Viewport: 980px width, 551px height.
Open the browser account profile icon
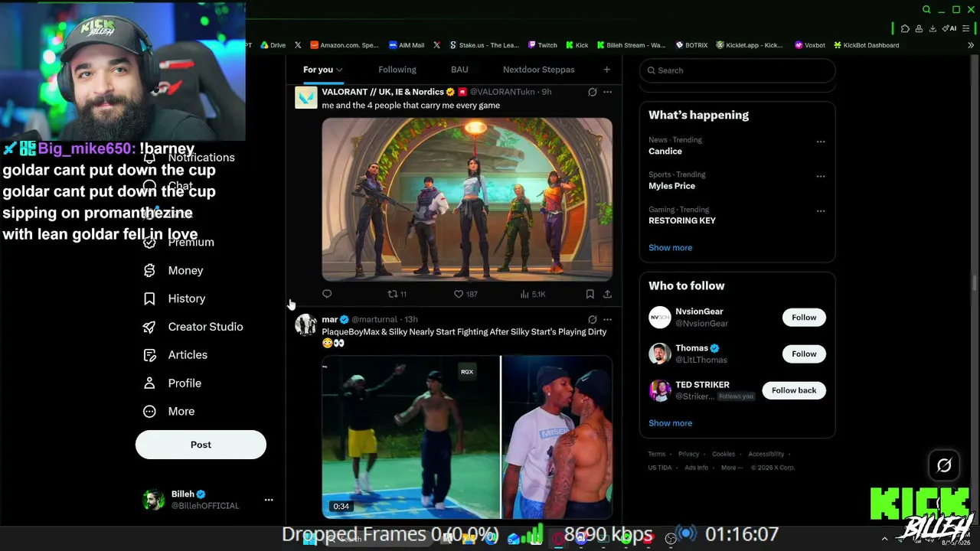point(919,28)
